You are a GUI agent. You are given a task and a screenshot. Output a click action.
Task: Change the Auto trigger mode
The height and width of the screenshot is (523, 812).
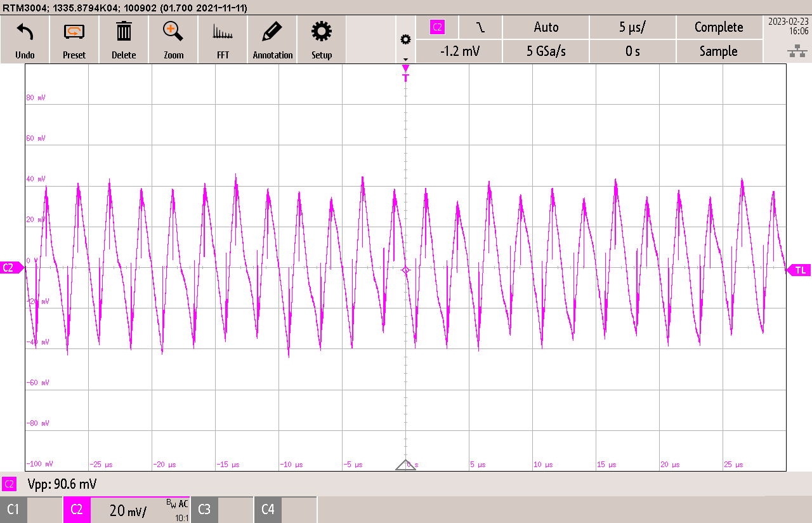click(546, 27)
